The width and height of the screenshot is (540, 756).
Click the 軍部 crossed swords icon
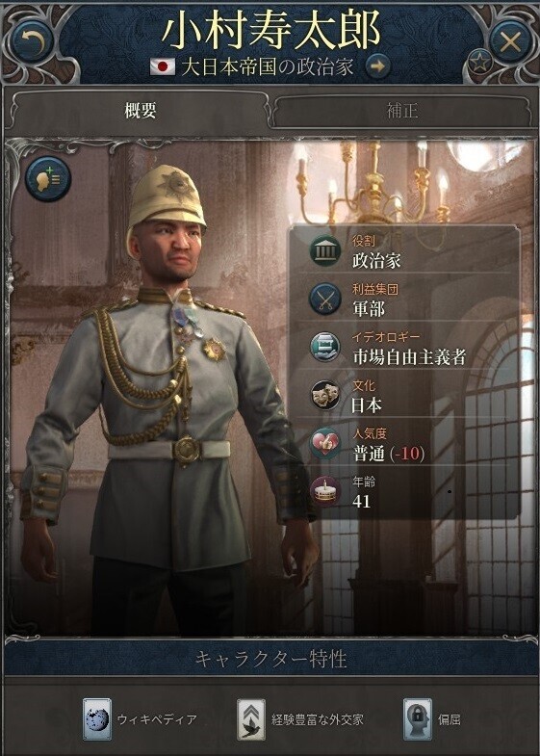tap(325, 299)
